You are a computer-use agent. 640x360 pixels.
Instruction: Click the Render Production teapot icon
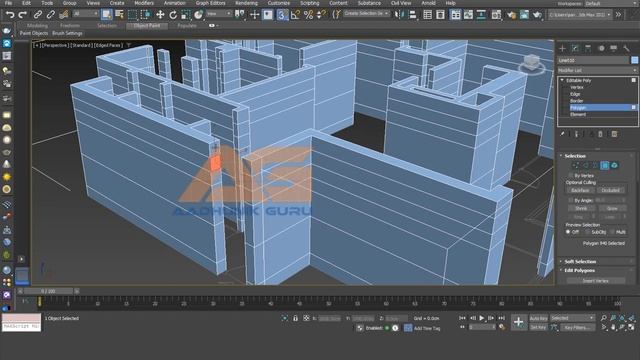(x=538, y=15)
